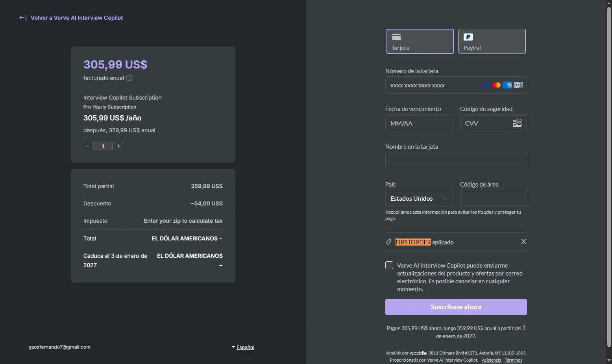Go back via 'Volver a Verve AI Interview Copilot'
Image resolution: width=612 pixels, height=364 pixels.
pos(77,18)
